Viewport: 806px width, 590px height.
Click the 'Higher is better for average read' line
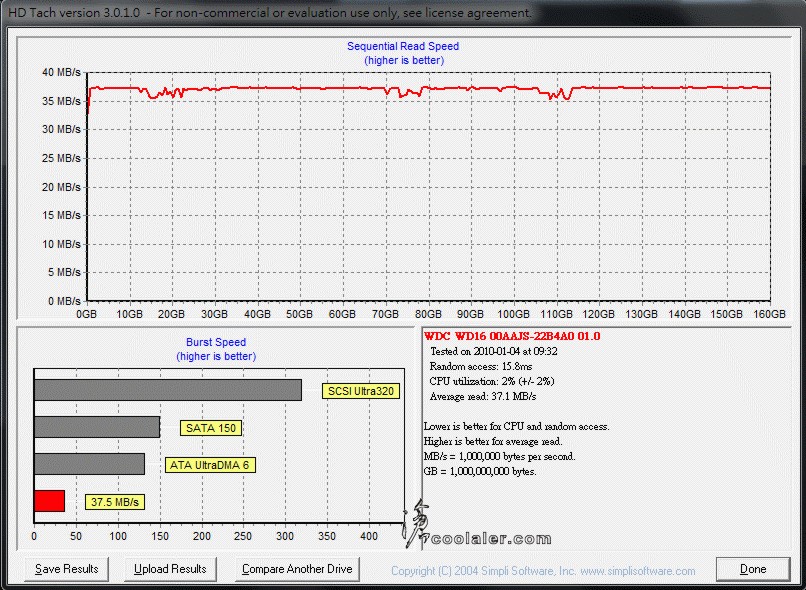pyautogui.click(x=493, y=441)
